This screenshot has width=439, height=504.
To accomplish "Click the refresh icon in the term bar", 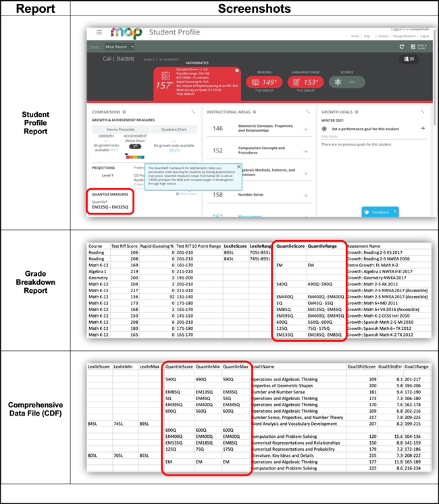I will [x=402, y=47].
